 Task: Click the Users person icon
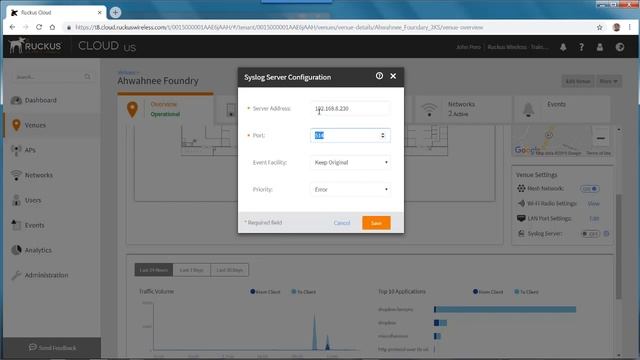click(16, 200)
